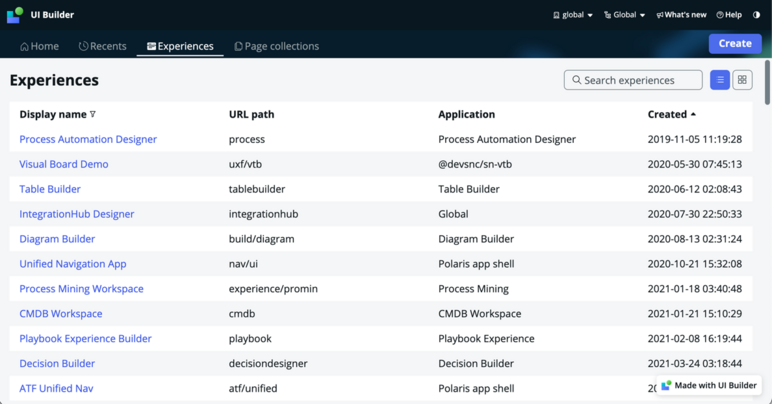Switch to list view layout

click(x=720, y=80)
